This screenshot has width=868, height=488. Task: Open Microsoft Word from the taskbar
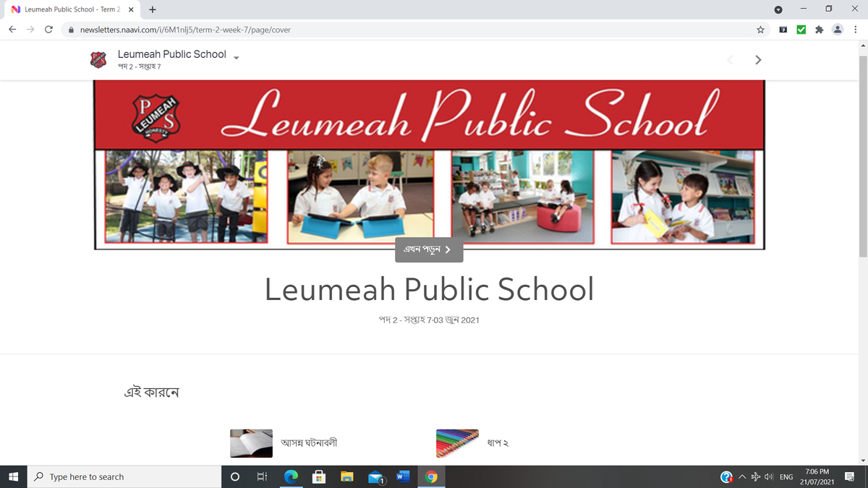click(x=403, y=476)
